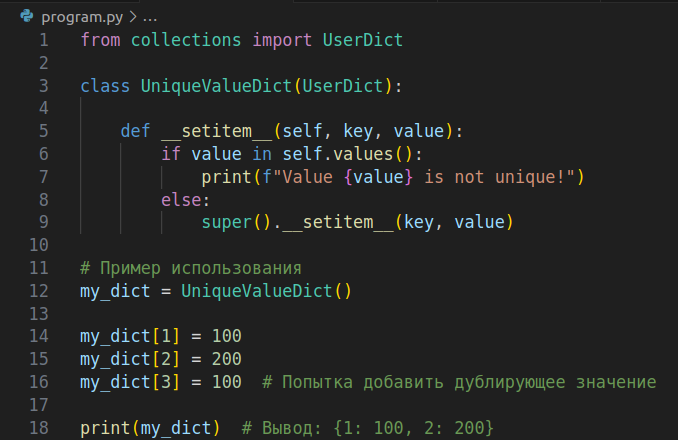Click the UniqueValueDict class name on line 3
This screenshot has width=678, height=440.
[216, 86]
